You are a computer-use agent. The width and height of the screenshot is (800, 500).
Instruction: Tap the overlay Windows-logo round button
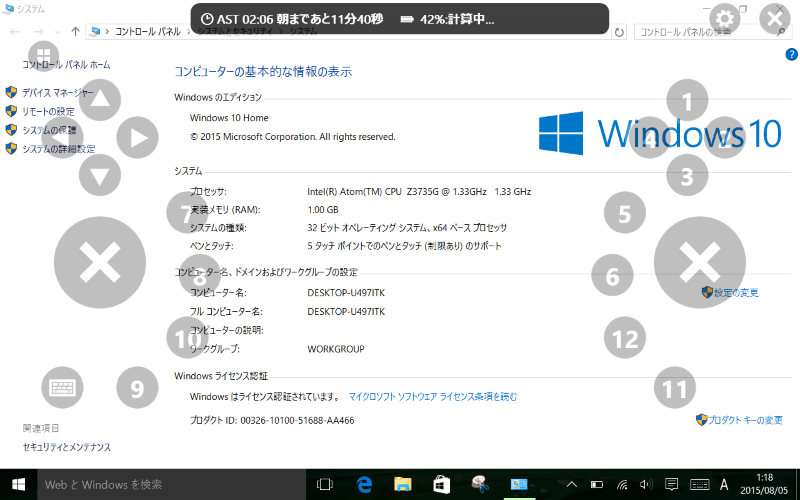pyautogui.click(x=43, y=56)
